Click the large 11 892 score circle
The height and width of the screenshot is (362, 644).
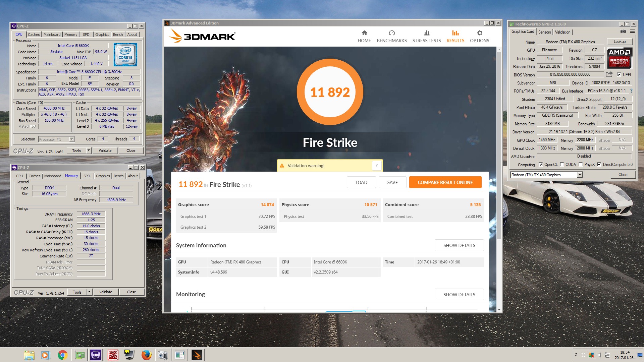tap(330, 92)
